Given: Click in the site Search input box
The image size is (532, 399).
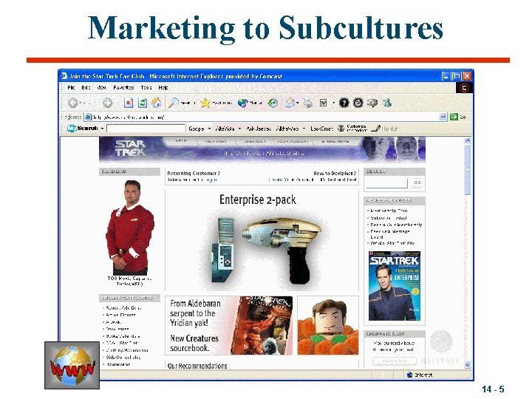Looking at the screenshot, I should click(x=387, y=183).
